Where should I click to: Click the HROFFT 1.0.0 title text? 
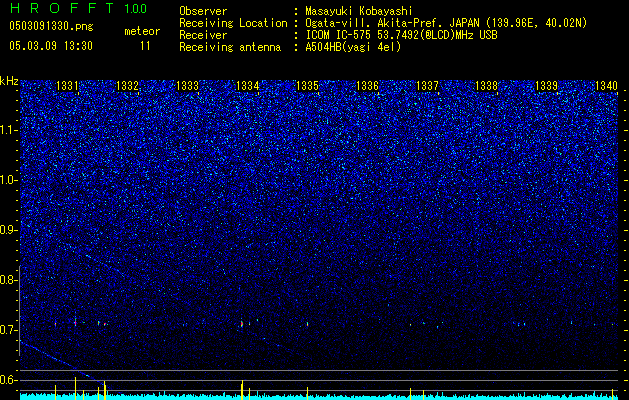pyautogui.click(x=78, y=8)
